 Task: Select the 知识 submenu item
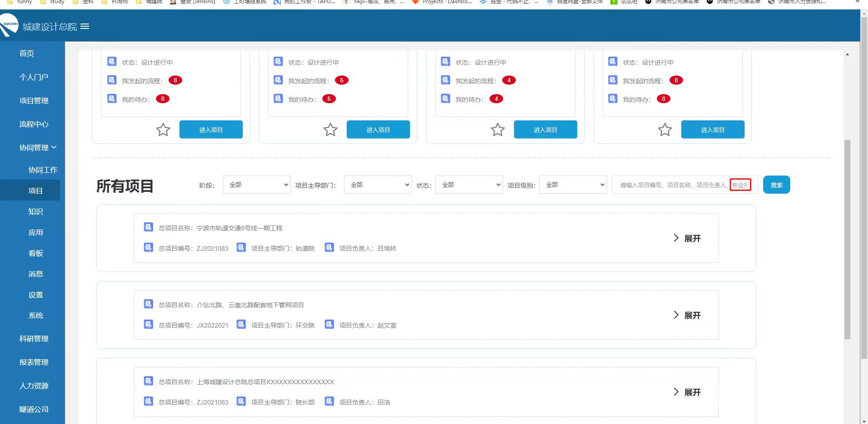35,211
